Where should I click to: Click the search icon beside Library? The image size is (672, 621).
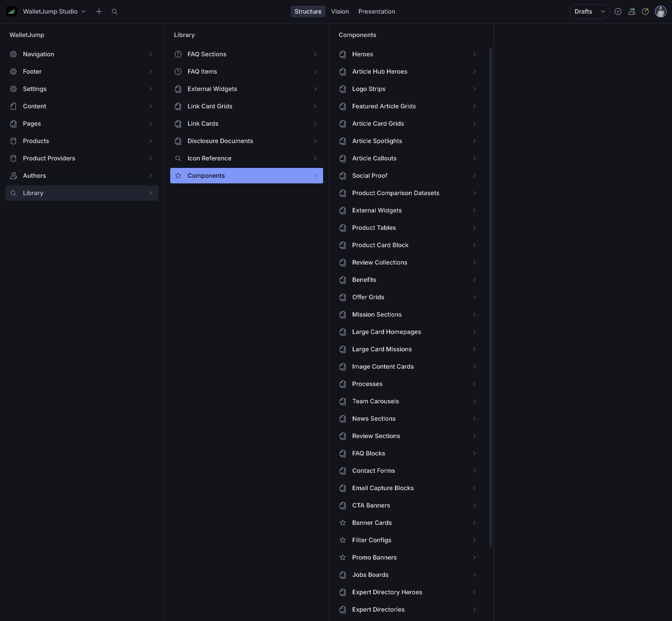(x=14, y=193)
